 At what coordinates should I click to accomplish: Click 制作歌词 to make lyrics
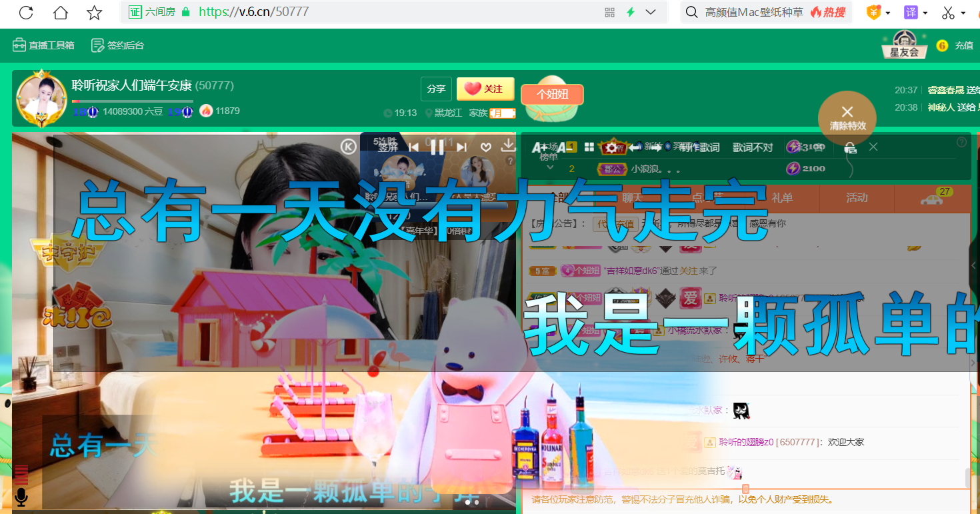[x=699, y=147]
